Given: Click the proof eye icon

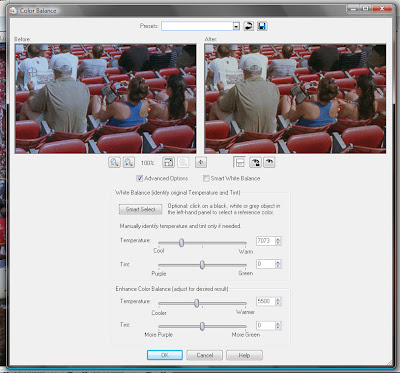Looking at the screenshot, I should tap(269, 162).
